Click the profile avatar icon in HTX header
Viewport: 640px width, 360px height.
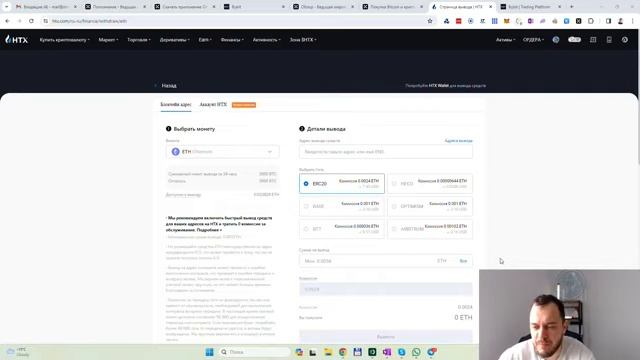click(556, 40)
